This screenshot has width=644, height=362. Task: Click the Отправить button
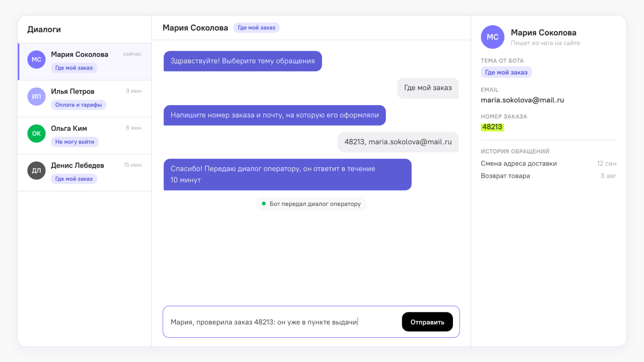pos(427,322)
